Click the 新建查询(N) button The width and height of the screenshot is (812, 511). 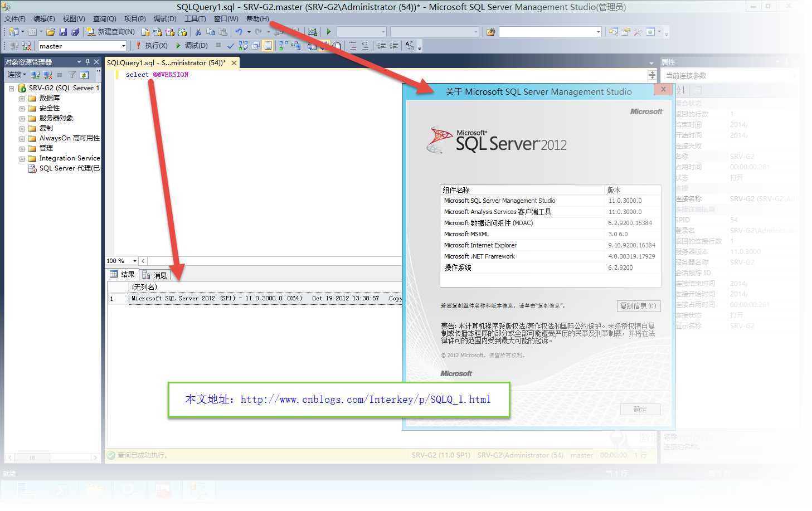pos(110,32)
